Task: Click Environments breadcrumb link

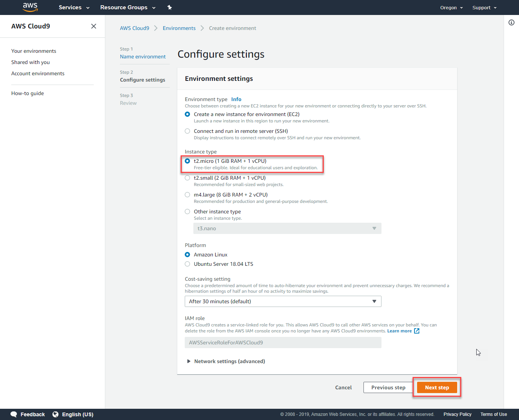Action: [179, 28]
